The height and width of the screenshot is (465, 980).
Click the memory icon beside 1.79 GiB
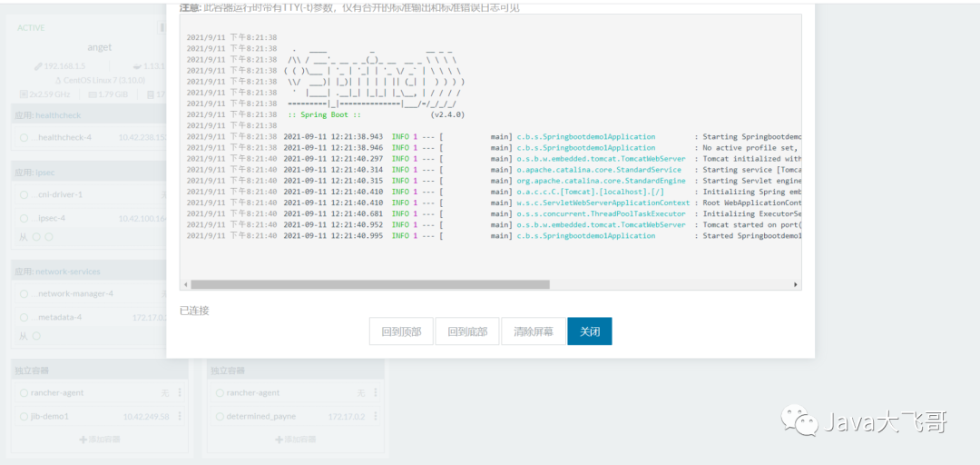(x=93, y=95)
